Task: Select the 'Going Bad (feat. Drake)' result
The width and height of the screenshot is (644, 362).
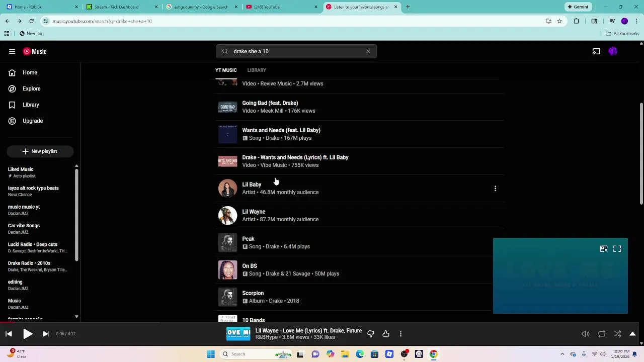Action: pos(360,107)
